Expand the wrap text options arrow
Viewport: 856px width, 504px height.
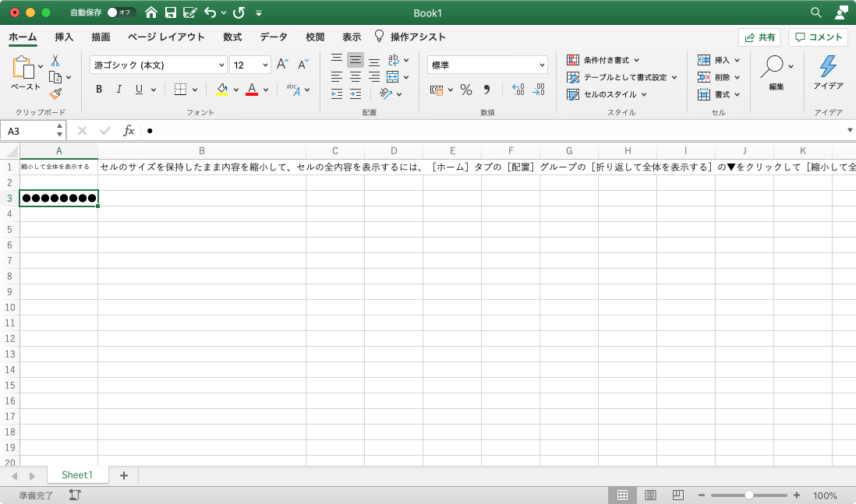pos(406,60)
